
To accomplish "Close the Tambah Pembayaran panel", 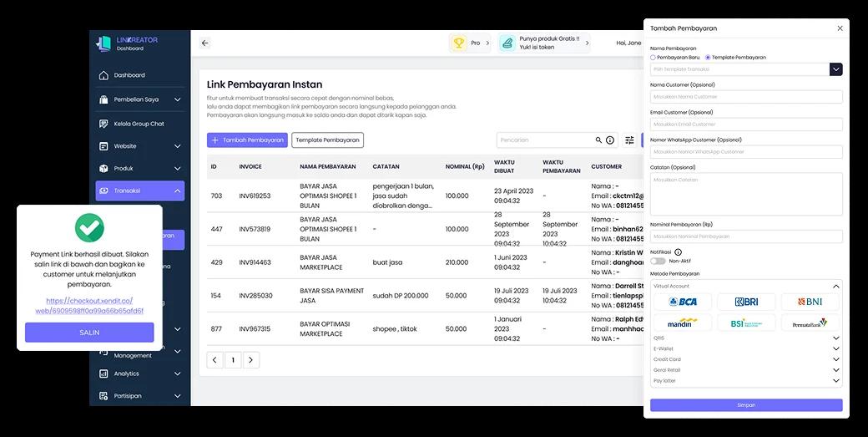I will pos(840,28).
